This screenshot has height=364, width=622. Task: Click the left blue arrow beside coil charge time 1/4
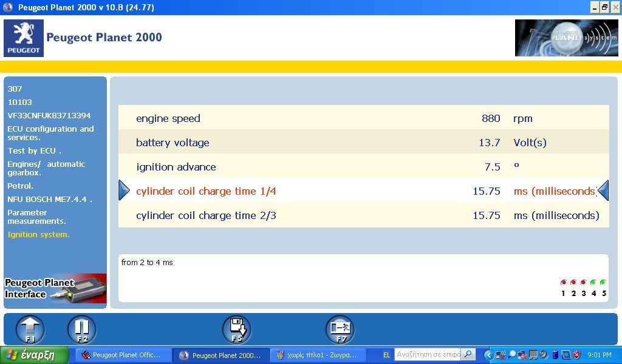tap(124, 190)
